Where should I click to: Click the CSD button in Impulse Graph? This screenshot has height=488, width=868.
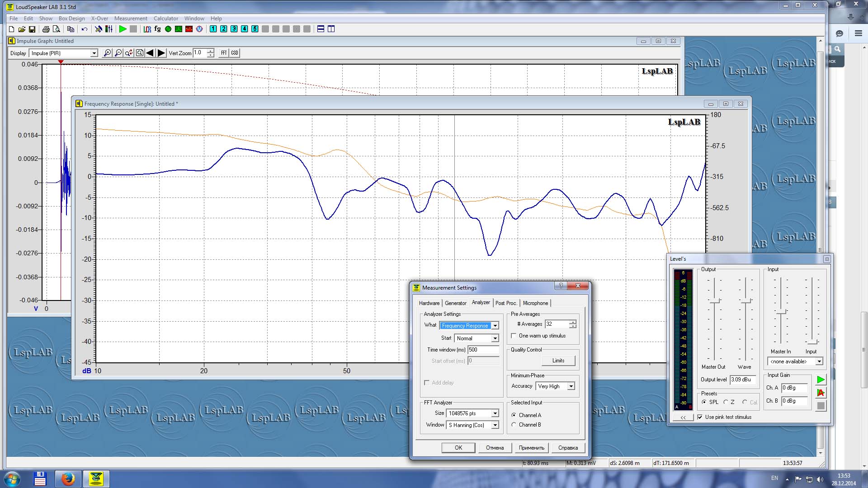click(235, 53)
